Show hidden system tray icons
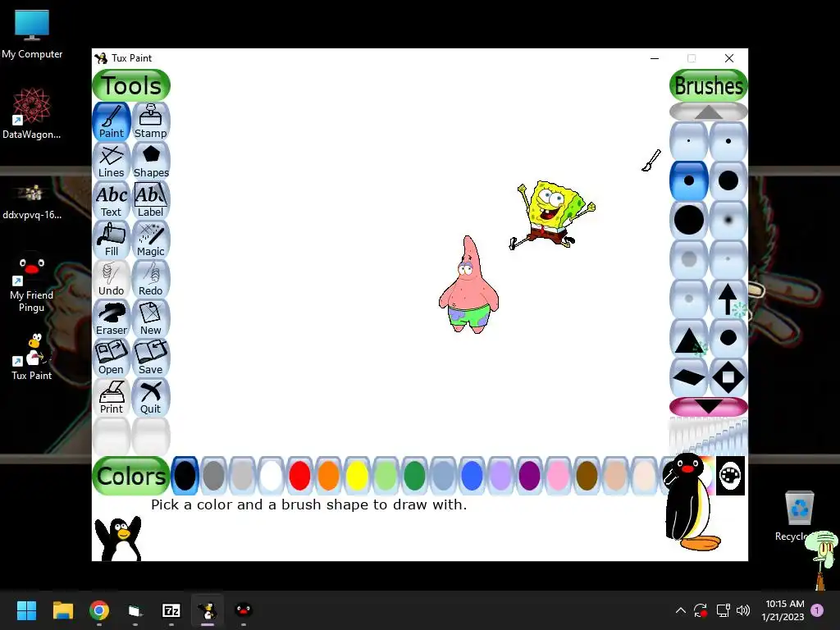 680,610
